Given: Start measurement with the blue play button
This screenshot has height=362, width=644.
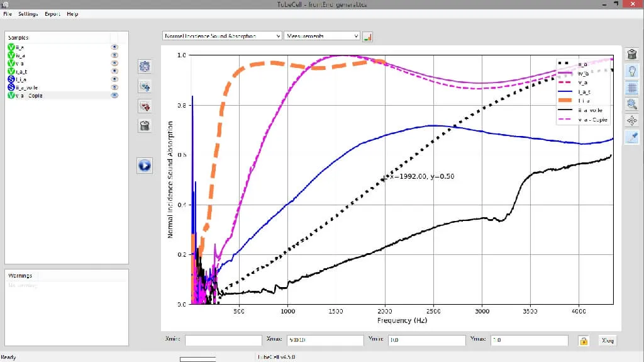Looking at the screenshot, I should point(145,166).
